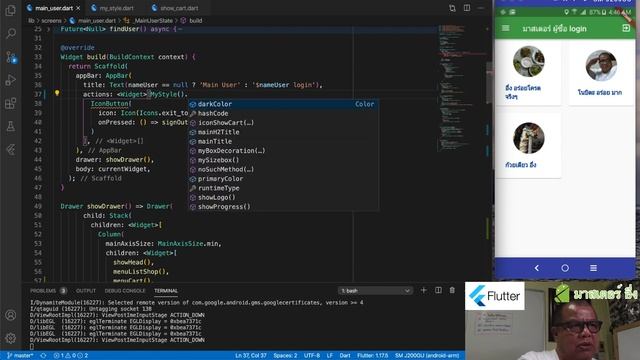Tap the second shop card with the man's photo
This screenshot has height=360, width=640.
point(602,73)
